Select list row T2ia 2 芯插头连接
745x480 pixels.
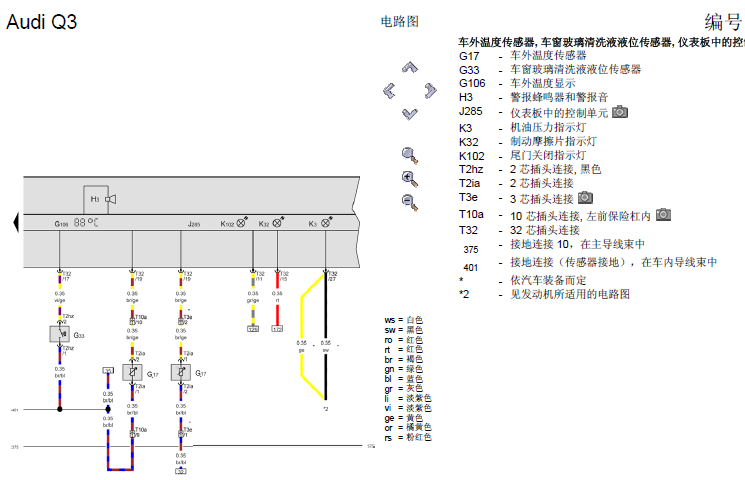pyautogui.click(x=516, y=183)
